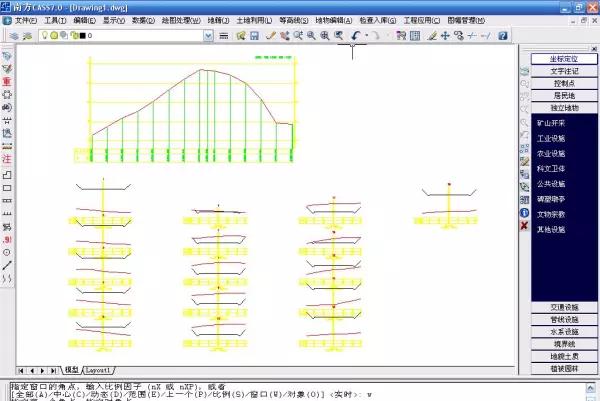Switch to the 模型 model tab
Screen dimensions: 600x401
click(x=72, y=370)
